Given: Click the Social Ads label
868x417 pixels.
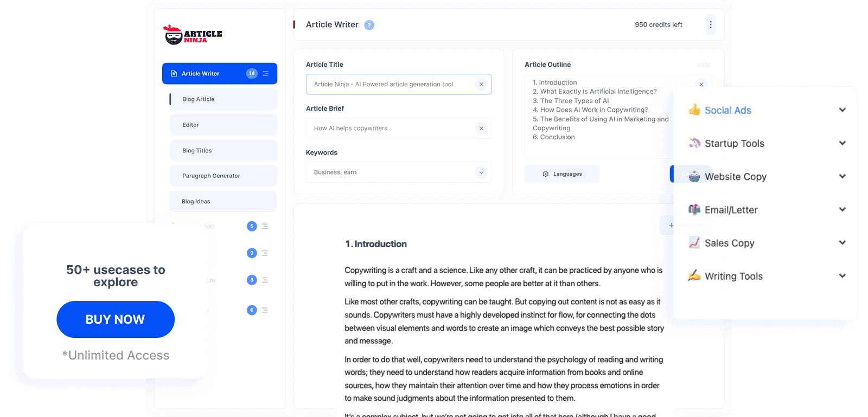Looking at the screenshot, I should tap(728, 111).
